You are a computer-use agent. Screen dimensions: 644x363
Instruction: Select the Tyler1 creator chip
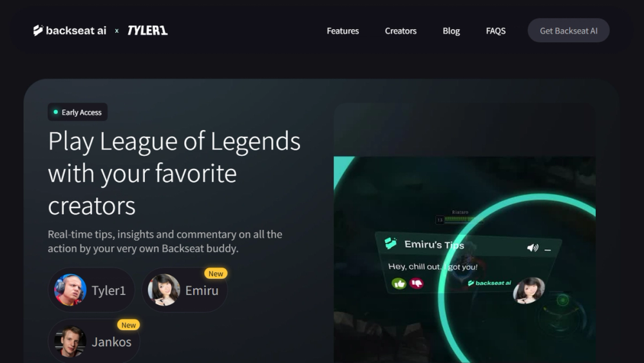tap(91, 290)
